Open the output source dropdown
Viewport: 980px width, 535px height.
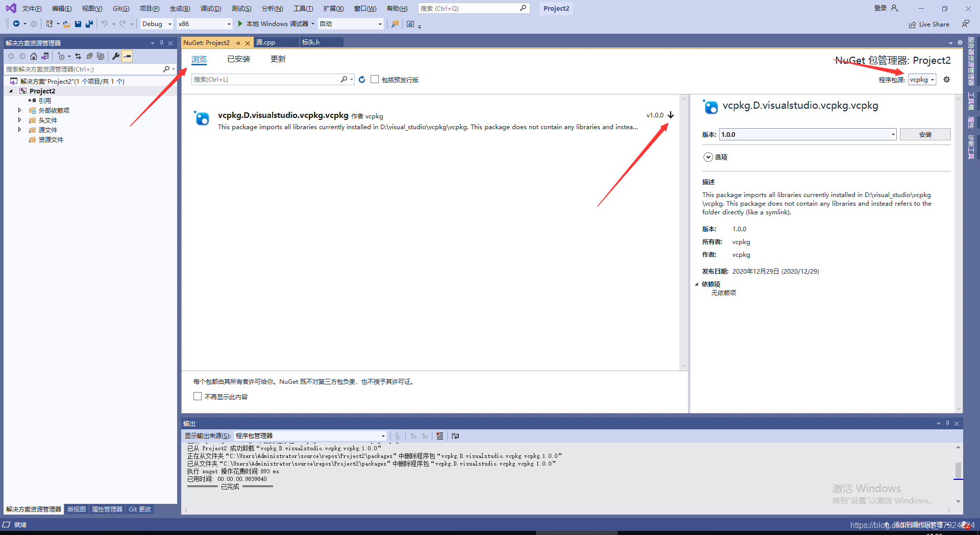point(310,436)
